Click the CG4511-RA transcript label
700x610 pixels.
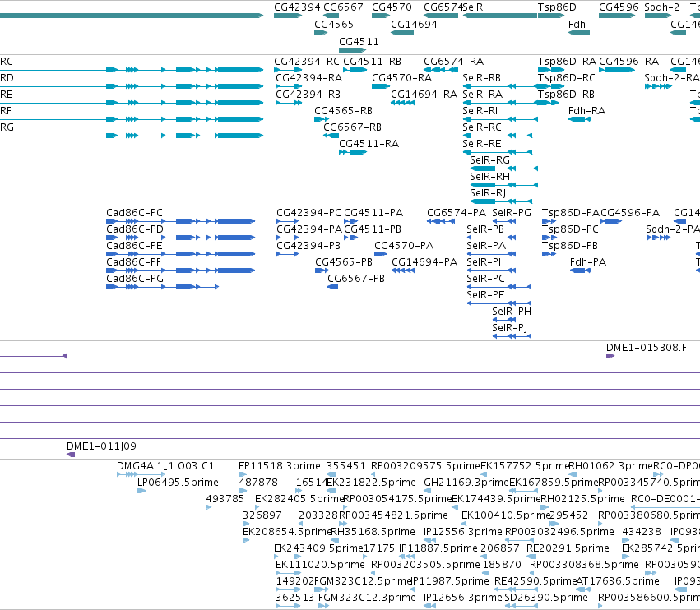[369, 144]
